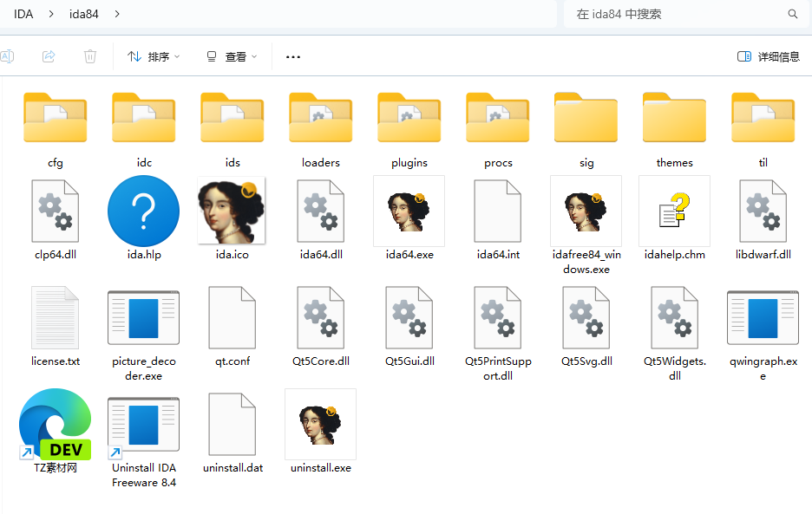Open the ids folder
This screenshot has height=514, width=812.
[x=232, y=118]
